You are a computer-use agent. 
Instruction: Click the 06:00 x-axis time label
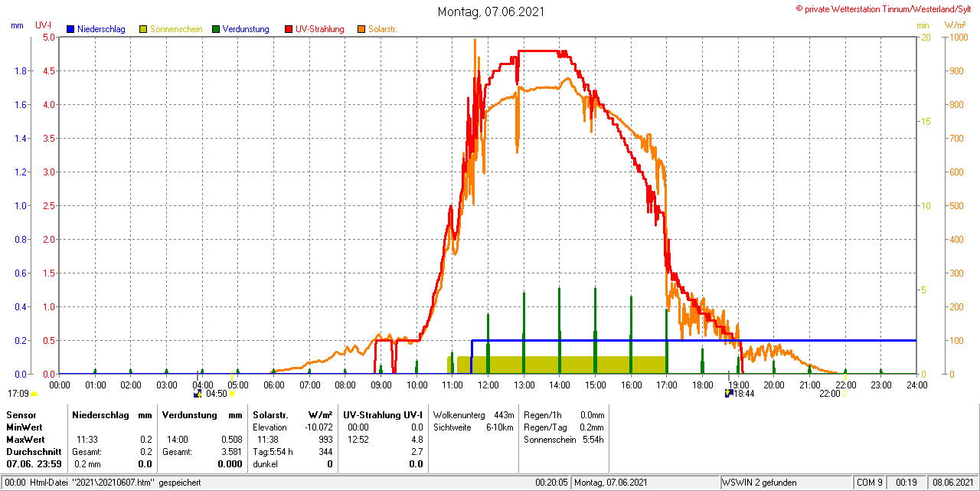coord(273,385)
